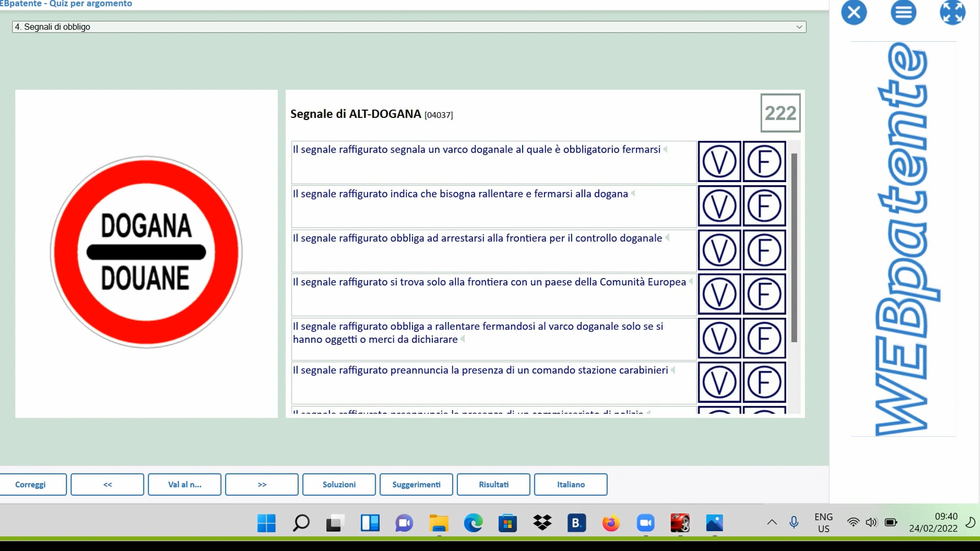Launch Microsoft Edge from taskbar
This screenshot has width=980, height=551.
point(473,523)
